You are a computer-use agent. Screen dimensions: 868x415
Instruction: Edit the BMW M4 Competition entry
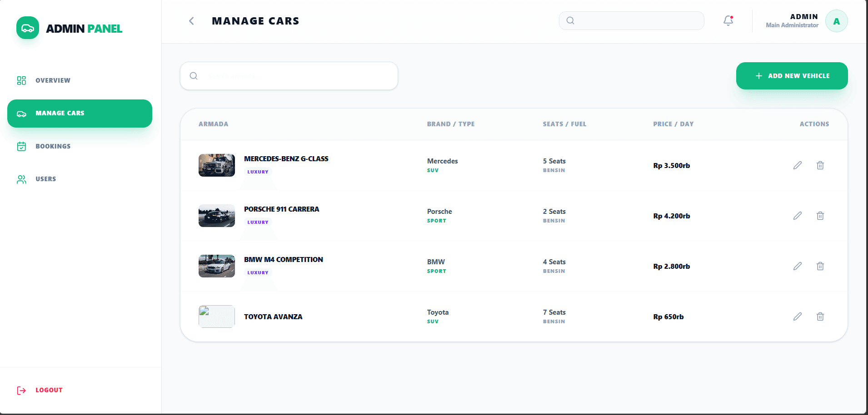pos(798,266)
